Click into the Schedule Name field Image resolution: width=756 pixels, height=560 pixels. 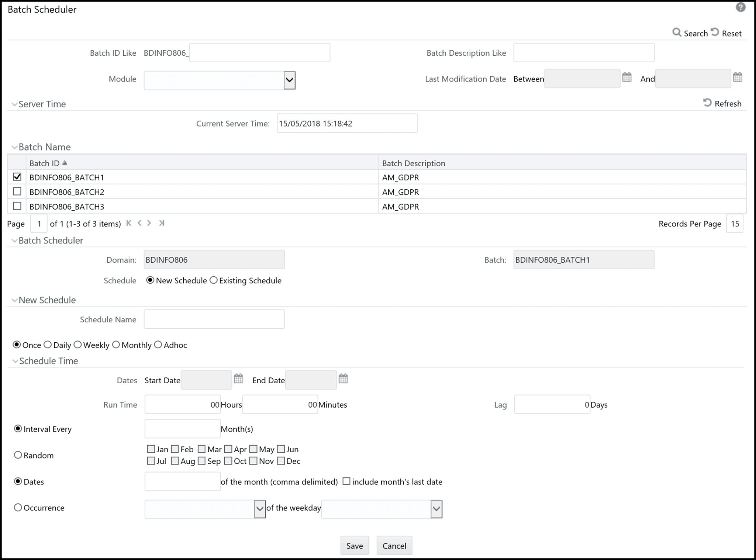click(214, 319)
